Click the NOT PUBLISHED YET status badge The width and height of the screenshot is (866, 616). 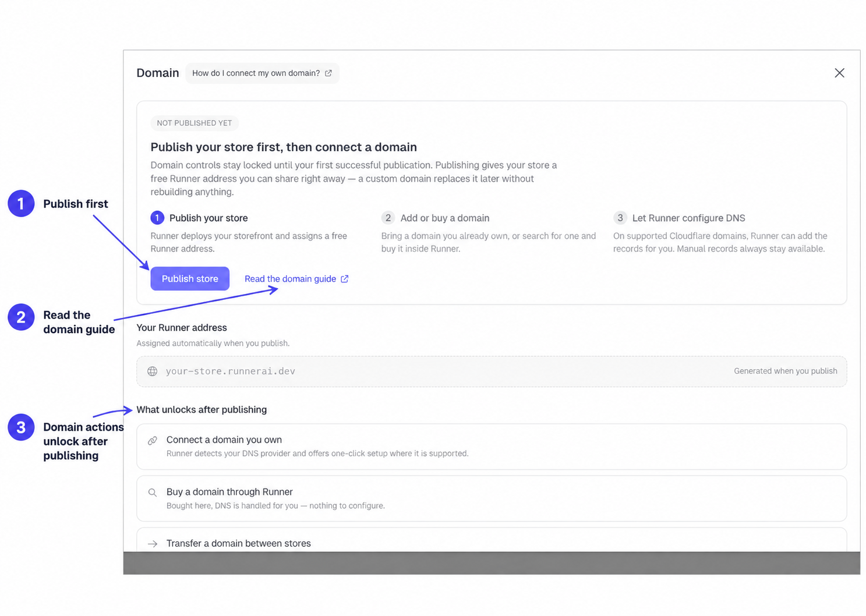pos(195,123)
